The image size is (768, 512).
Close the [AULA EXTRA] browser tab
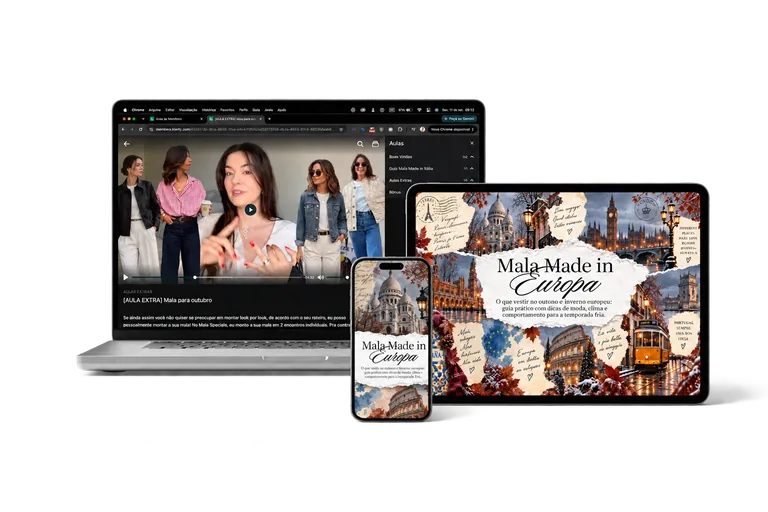(261, 119)
